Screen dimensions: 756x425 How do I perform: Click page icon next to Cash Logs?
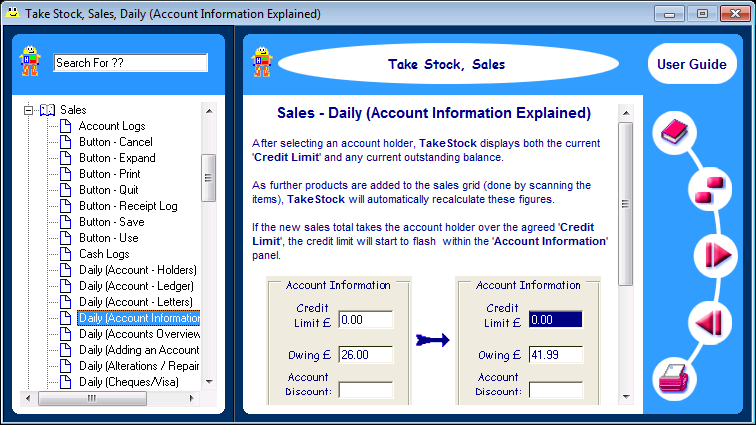[x=66, y=254]
